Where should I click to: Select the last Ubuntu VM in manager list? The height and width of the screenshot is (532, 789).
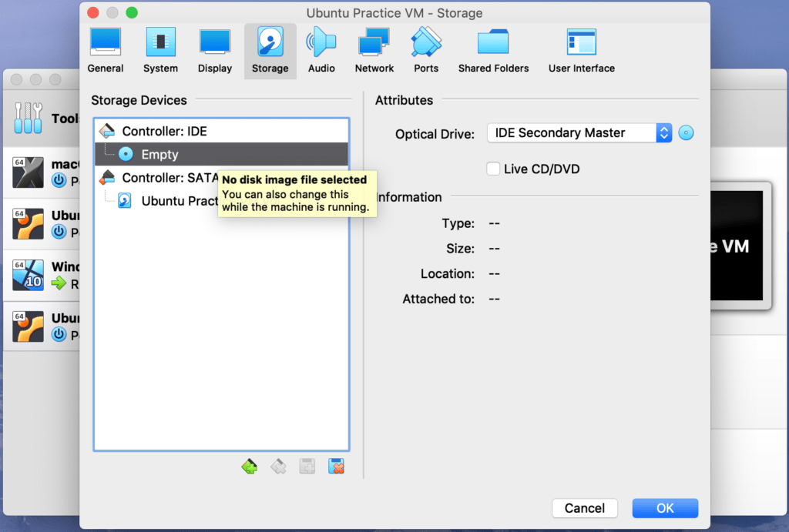pos(42,326)
